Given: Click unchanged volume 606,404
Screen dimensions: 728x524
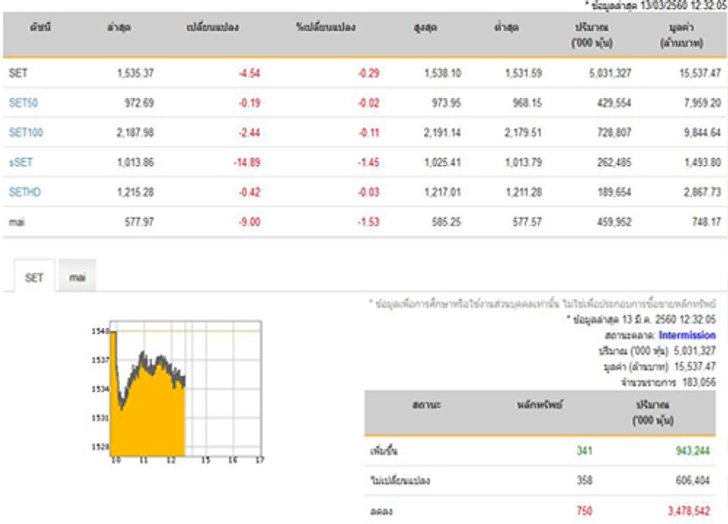Looking at the screenshot, I should (693, 479).
